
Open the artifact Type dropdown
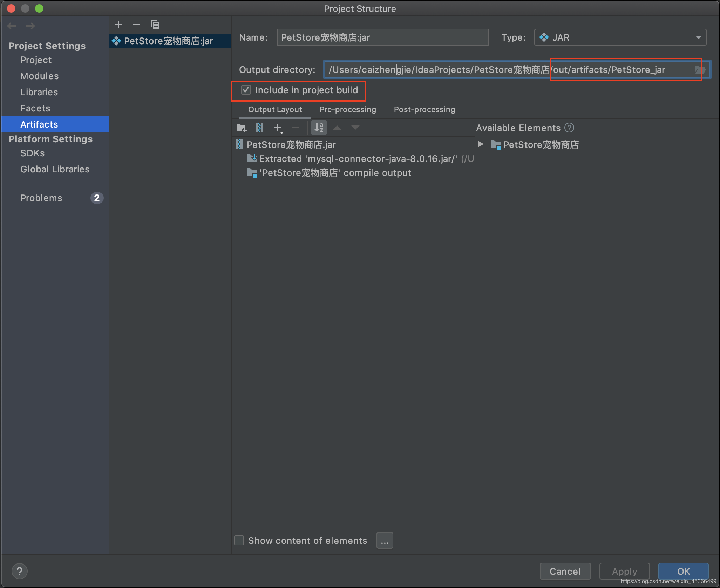pos(620,37)
